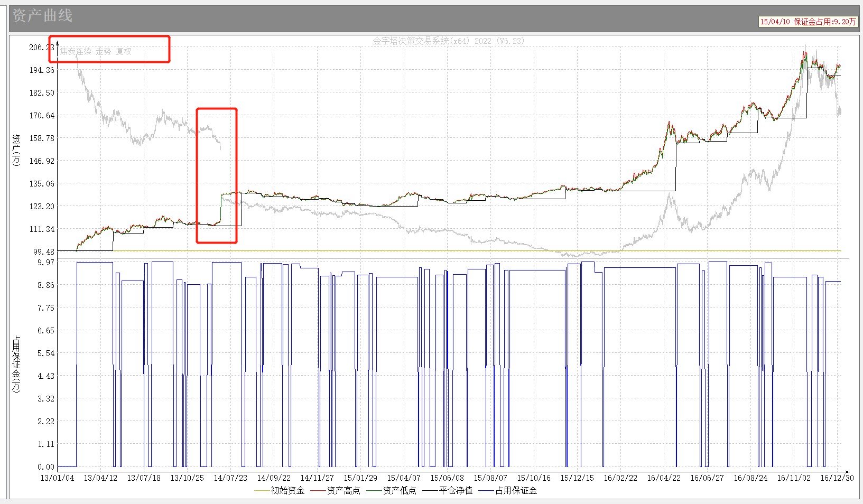The height and width of the screenshot is (504, 863).
Task: Click the 16/12/30 date label
Action: (x=837, y=478)
